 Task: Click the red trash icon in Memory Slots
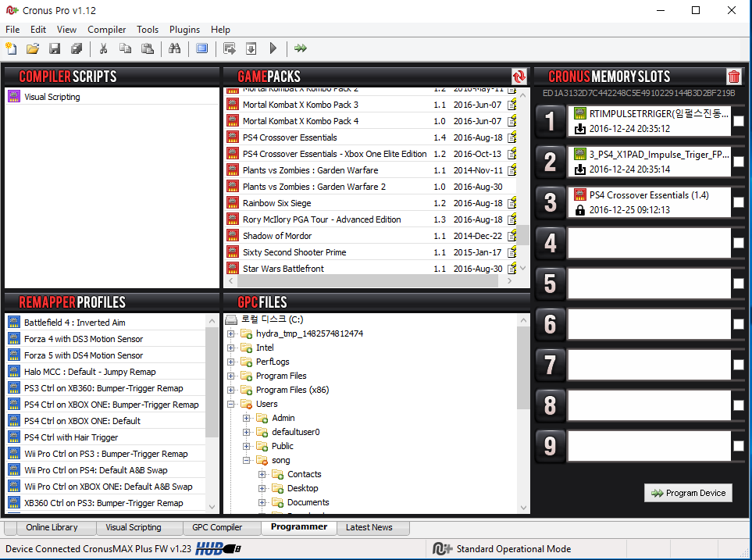[733, 77]
